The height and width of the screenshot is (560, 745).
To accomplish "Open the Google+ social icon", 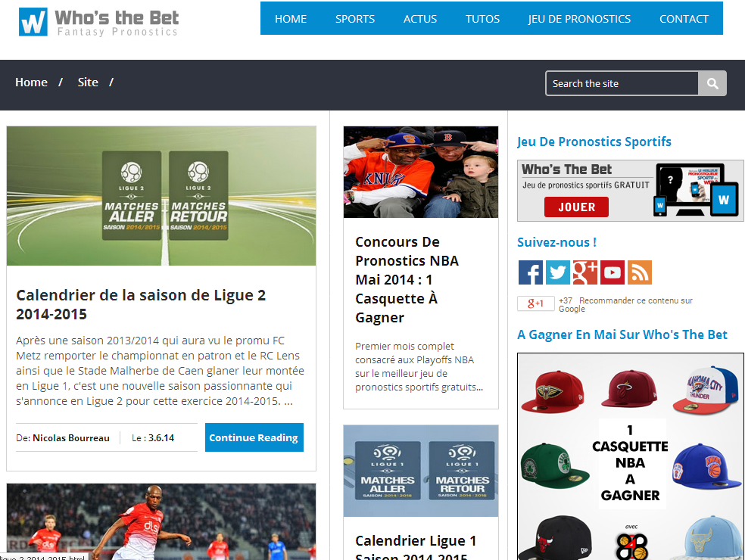I will click(x=585, y=272).
